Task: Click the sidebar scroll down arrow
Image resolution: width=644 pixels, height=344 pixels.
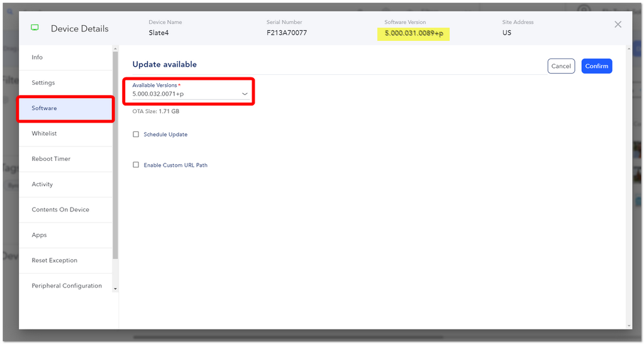Action: [x=116, y=289]
